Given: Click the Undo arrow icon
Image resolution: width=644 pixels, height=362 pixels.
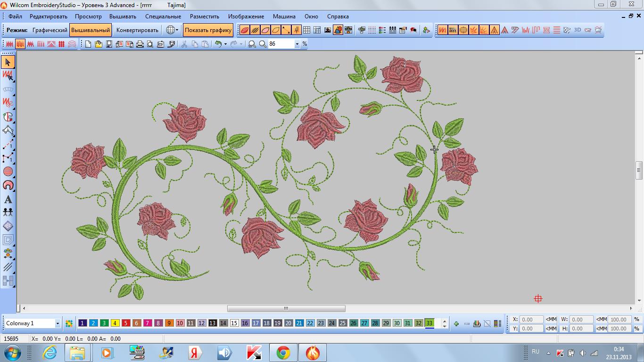Looking at the screenshot, I should 218,44.
